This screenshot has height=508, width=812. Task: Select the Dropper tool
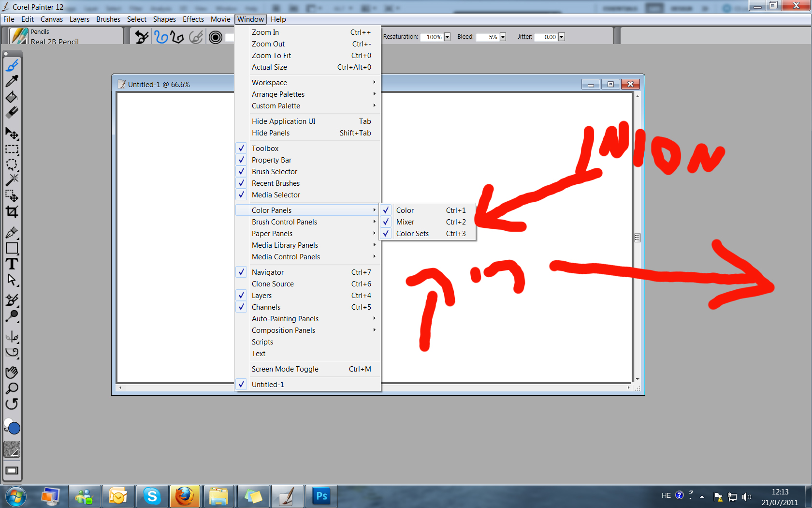point(12,81)
